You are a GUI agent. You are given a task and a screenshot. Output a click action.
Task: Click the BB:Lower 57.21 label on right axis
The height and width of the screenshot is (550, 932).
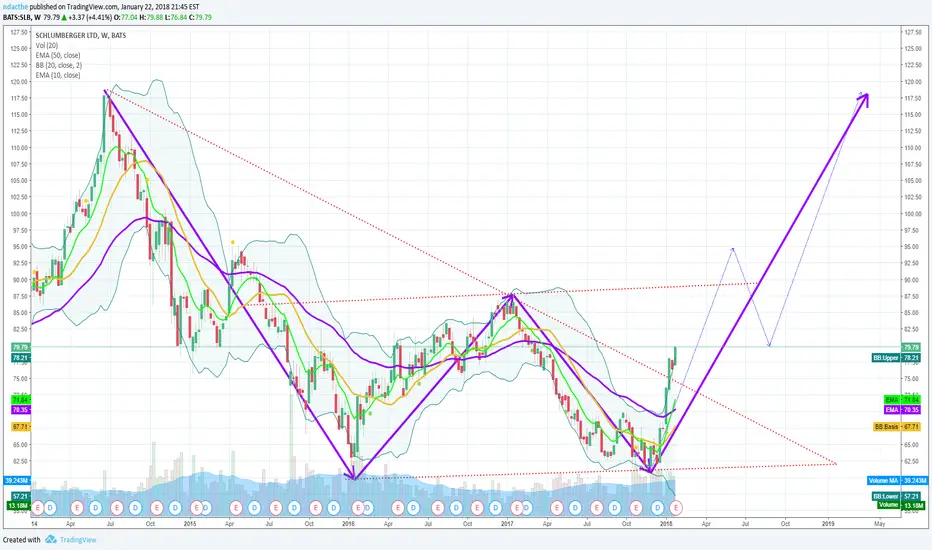tap(898, 496)
